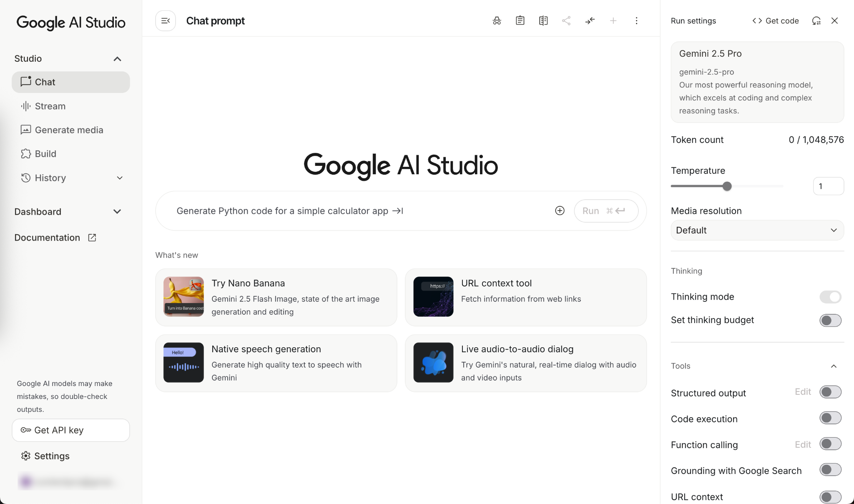The height and width of the screenshot is (504, 854).
Task: Collapse the Studio section chevron
Action: (117, 59)
